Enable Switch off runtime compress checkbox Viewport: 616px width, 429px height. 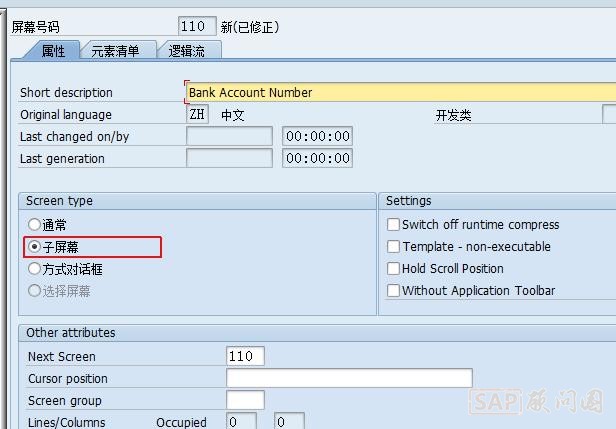coord(394,225)
